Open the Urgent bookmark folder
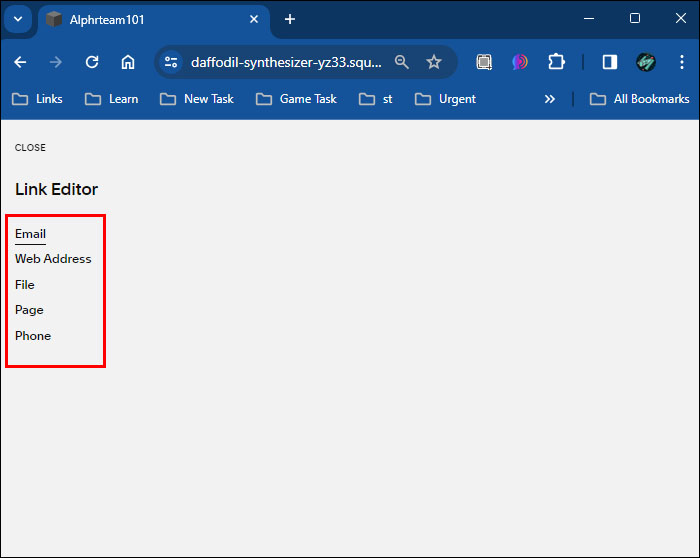The height and width of the screenshot is (558, 700). (445, 99)
